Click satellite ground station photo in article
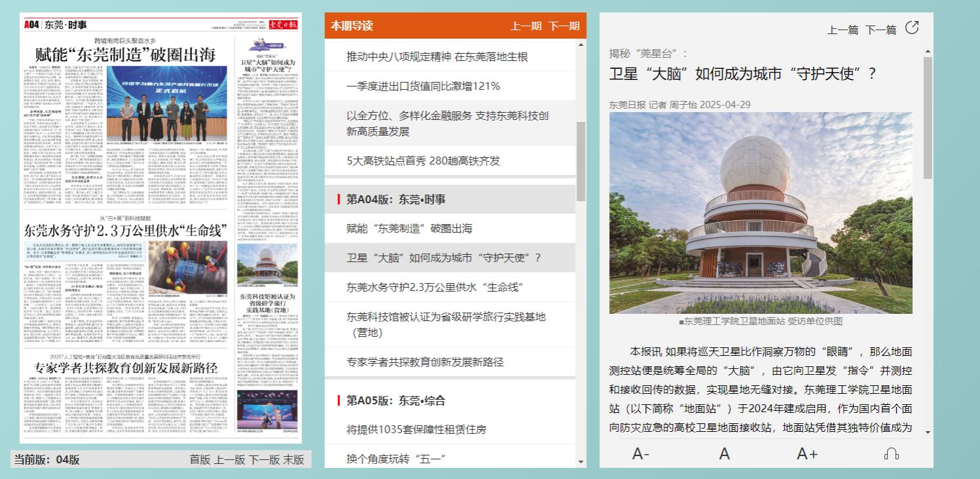Screen dimensions: 980x479 [x=761, y=213]
